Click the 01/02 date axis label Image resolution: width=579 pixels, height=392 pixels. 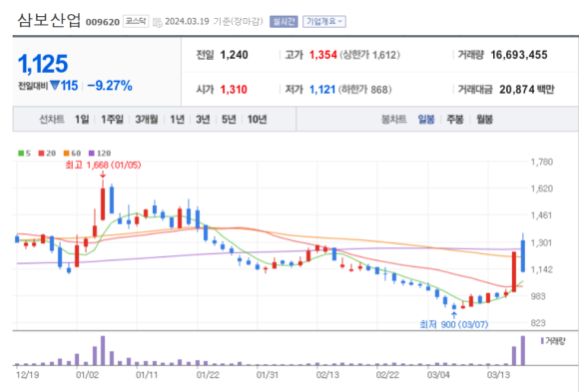[x=87, y=375]
